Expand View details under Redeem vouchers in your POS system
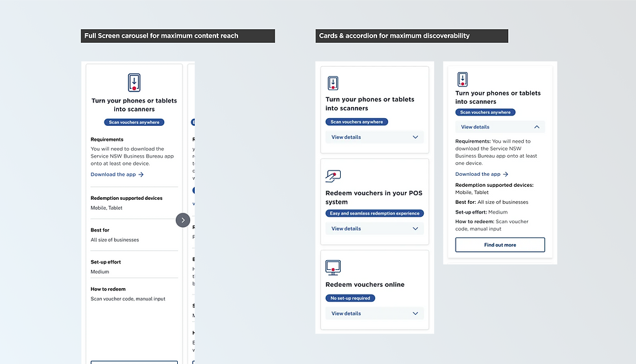 [x=374, y=228]
